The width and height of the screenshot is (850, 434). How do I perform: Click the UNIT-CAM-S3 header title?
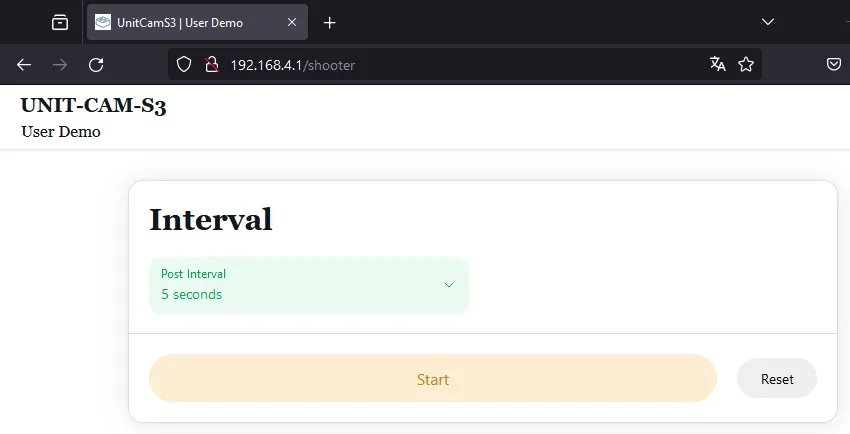tap(93, 106)
